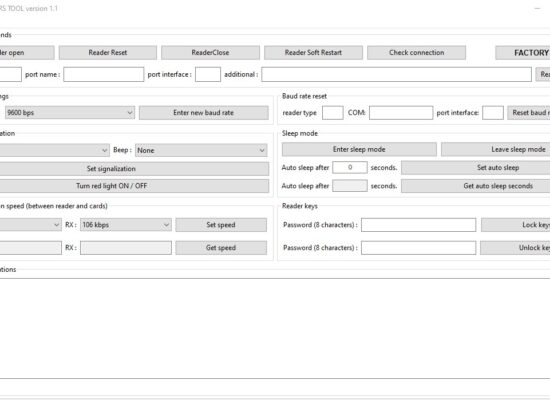Click Get auto sleep seconds button

tap(476, 186)
